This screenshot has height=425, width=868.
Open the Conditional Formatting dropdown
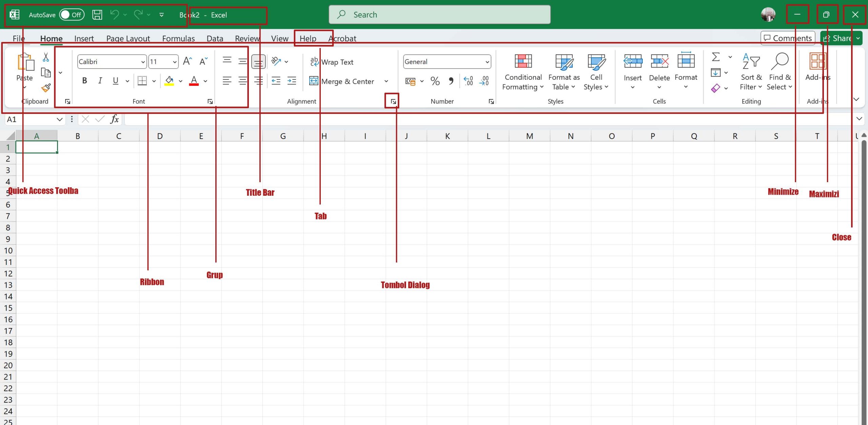523,72
